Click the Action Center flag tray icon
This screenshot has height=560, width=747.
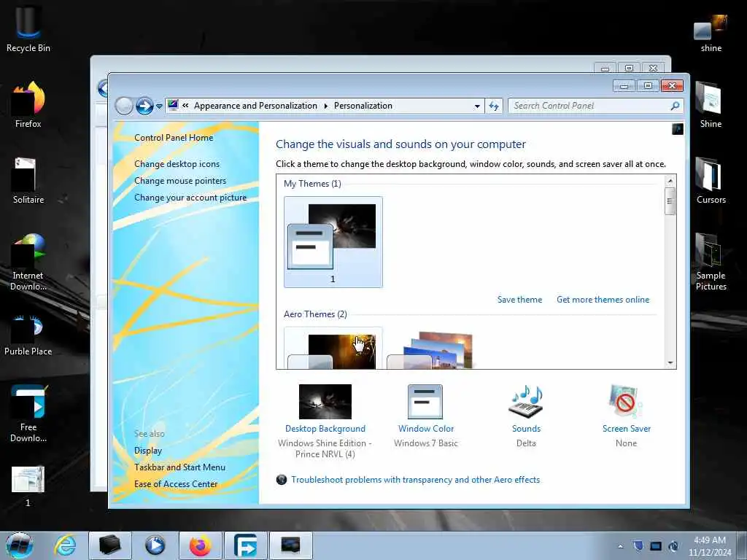[638, 546]
